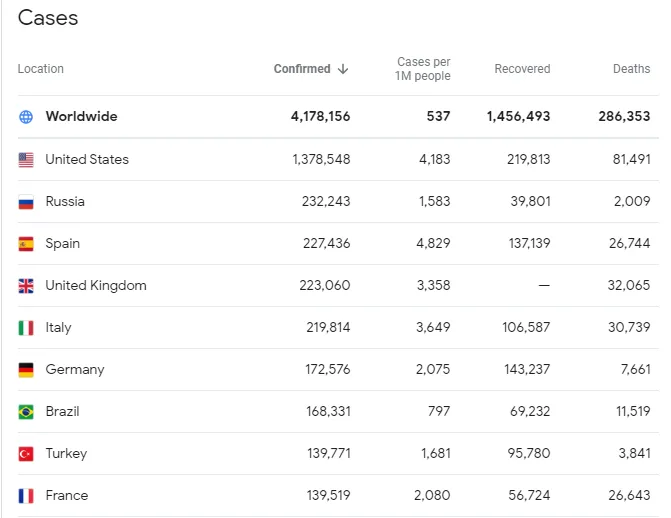Viewport: 671px width, 518px height.
Task: Click the United States flag icon
Action: 26,160
